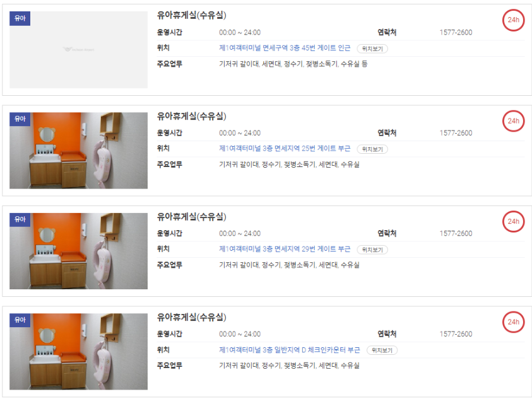This screenshot has width=532, height=399.
Task: Click 24h badge on 45번 게이트 card
Action: pos(513,20)
